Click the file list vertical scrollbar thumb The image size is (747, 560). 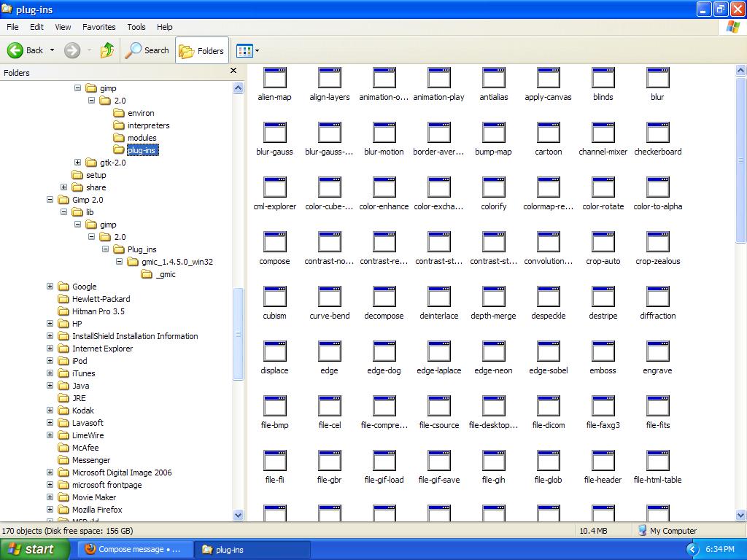coord(741,160)
